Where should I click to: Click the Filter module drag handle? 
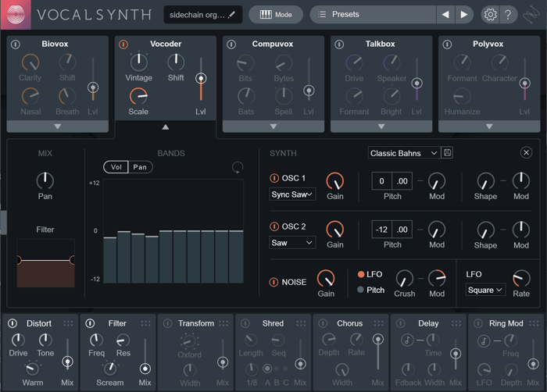coord(146,323)
